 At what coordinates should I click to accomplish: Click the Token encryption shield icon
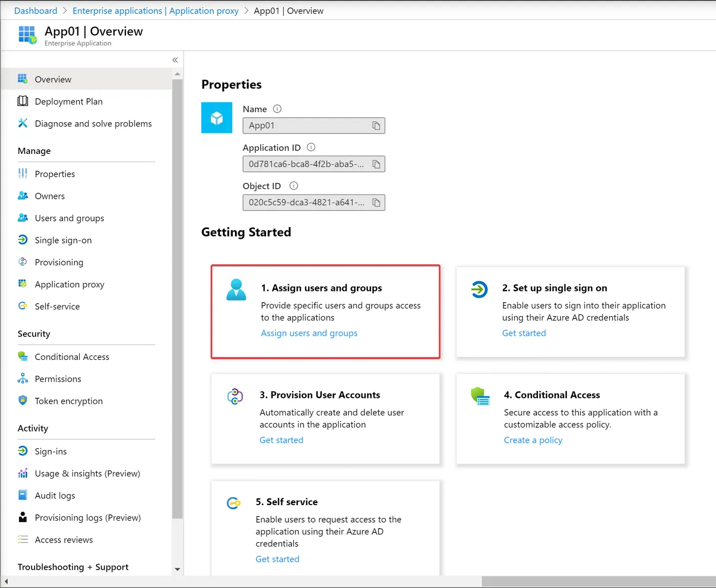pos(23,400)
